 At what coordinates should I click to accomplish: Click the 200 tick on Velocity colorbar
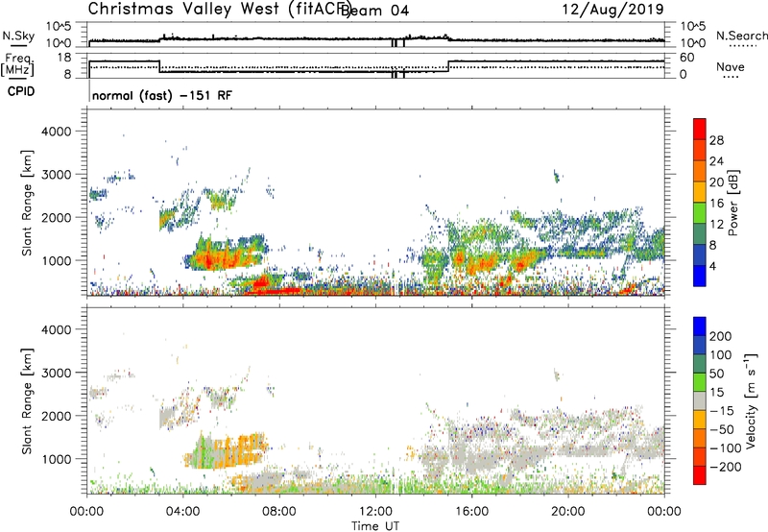pos(721,336)
